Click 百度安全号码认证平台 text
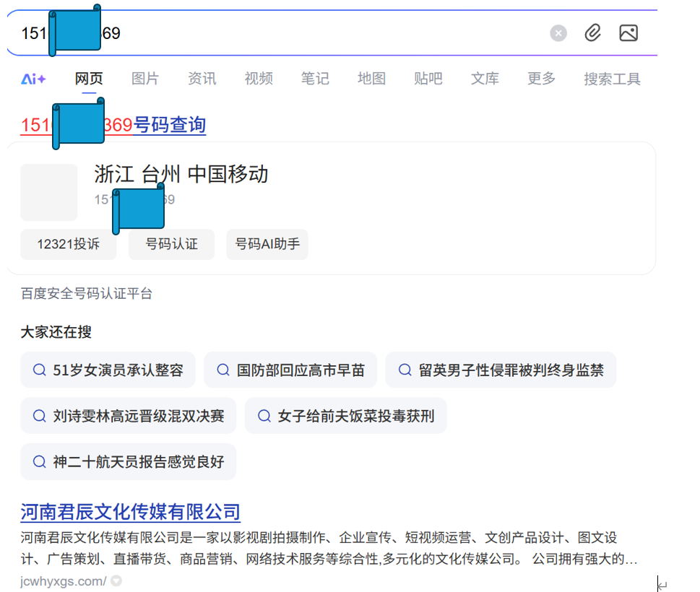 point(87,294)
